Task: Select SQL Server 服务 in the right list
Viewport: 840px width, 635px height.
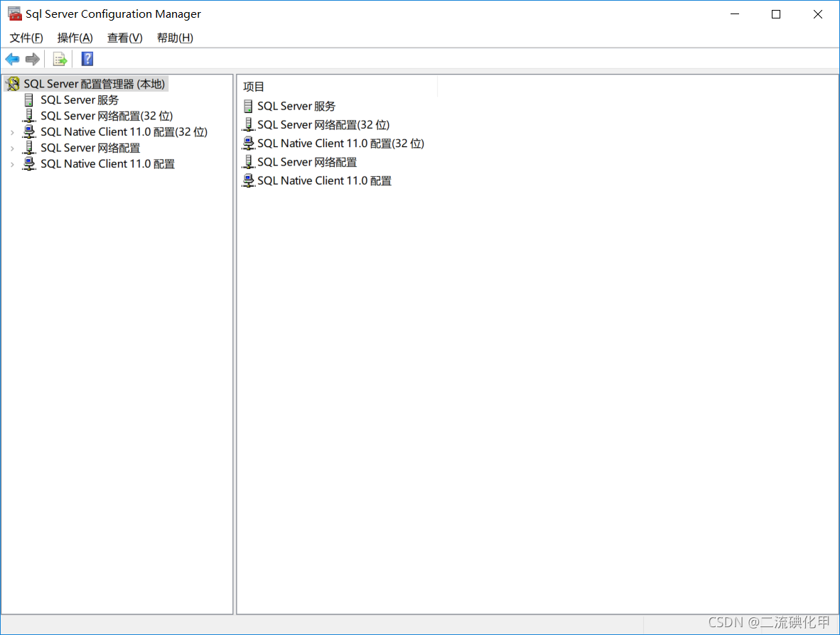Action: (296, 106)
